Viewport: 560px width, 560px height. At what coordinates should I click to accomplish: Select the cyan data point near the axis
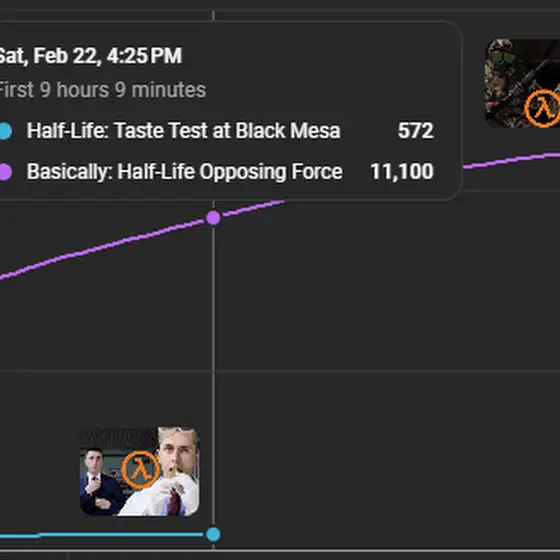[213, 535]
